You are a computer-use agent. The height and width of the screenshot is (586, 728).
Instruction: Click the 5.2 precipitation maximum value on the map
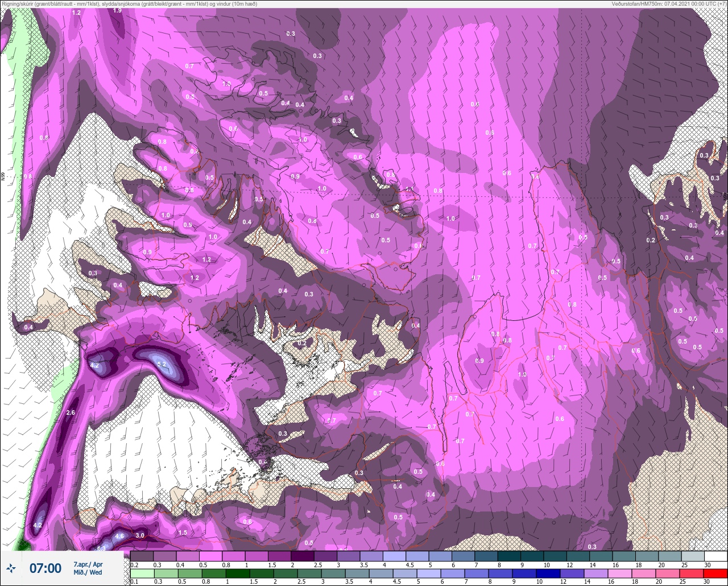[162, 364]
